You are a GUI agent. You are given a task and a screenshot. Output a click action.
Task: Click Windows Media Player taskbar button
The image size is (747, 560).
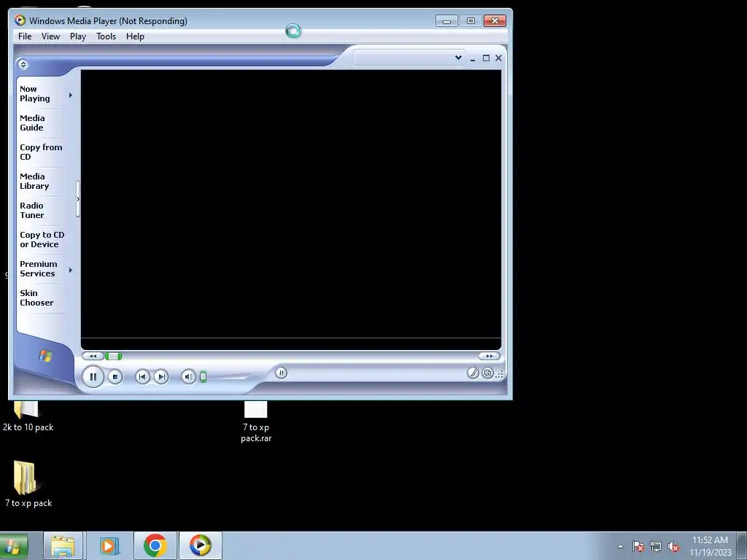tap(200, 545)
